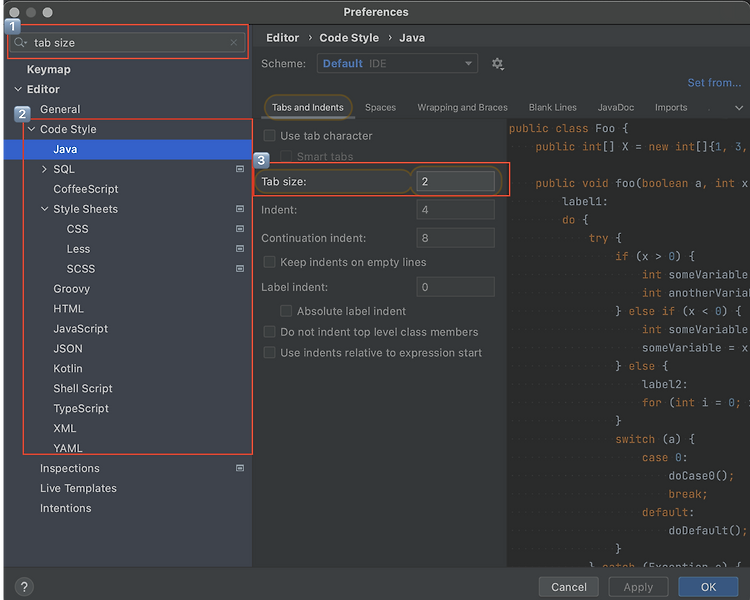Click the search magnifier icon
This screenshot has height=600, width=750.
coord(20,43)
